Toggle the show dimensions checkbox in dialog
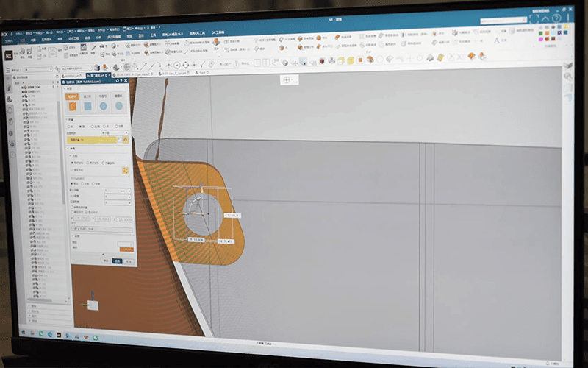Image resolution: width=588 pixels, height=368 pixels. [86, 212]
